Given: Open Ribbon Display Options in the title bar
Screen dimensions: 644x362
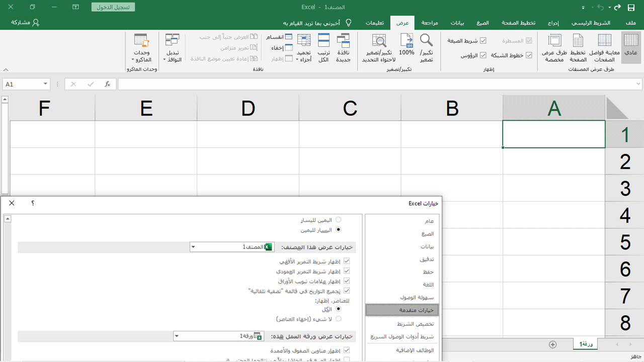Looking at the screenshot, I should (75, 8).
